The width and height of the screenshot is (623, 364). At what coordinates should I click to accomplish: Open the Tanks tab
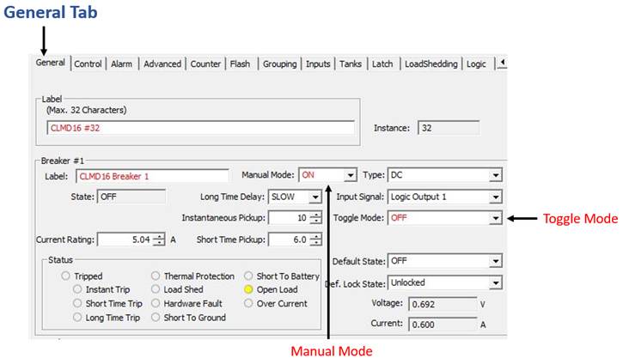pyautogui.click(x=351, y=64)
